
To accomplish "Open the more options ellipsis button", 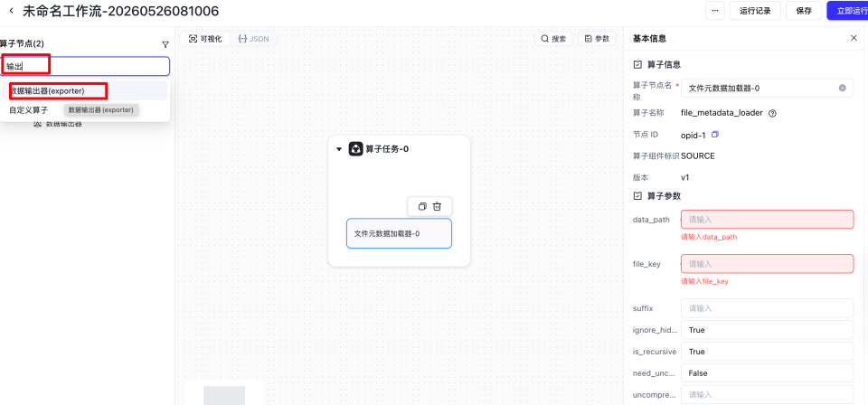I will pyautogui.click(x=714, y=11).
